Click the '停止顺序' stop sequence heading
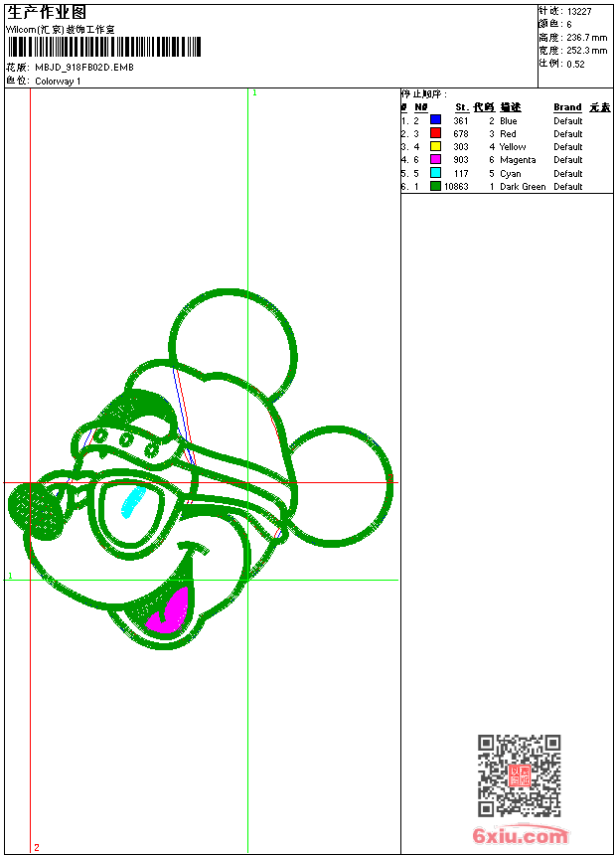The height and width of the screenshot is (855, 616). tap(423, 93)
